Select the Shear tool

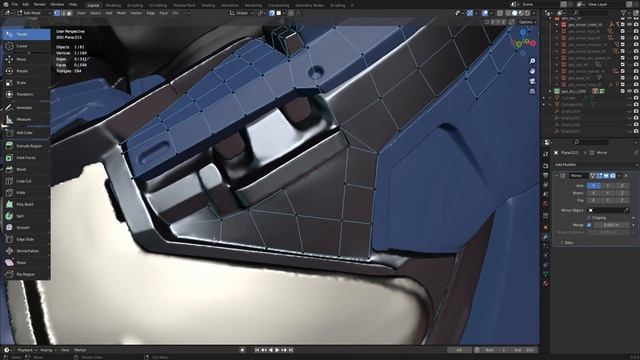click(x=26, y=262)
